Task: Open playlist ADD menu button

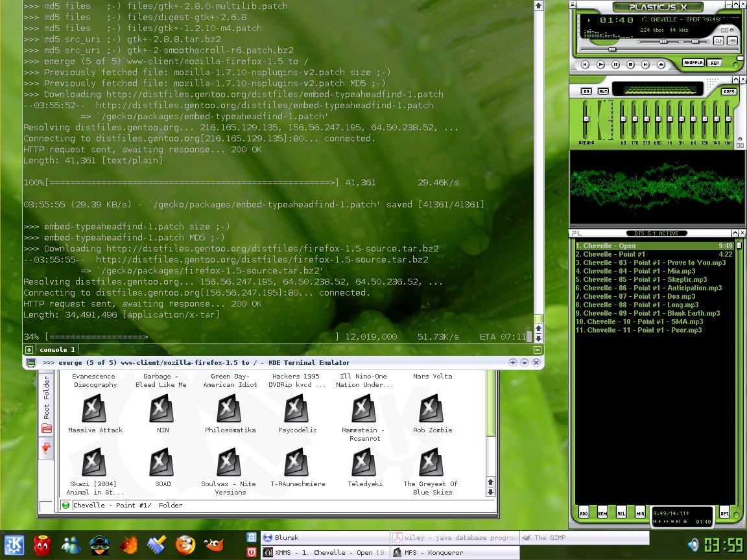Action: 584,513
